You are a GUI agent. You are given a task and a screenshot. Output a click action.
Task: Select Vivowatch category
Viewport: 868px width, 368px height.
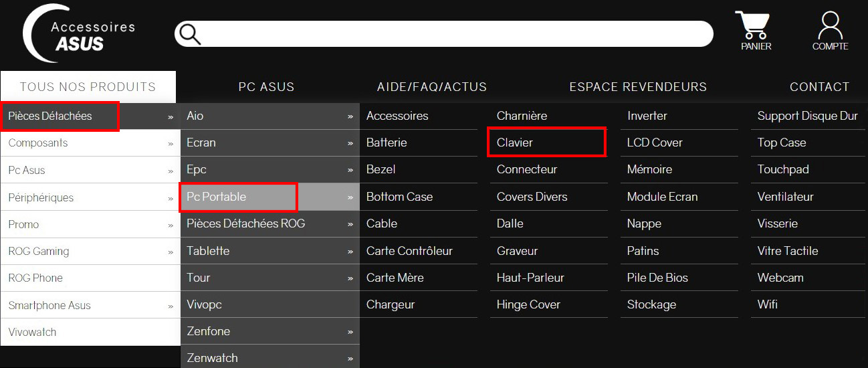tap(90, 333)
